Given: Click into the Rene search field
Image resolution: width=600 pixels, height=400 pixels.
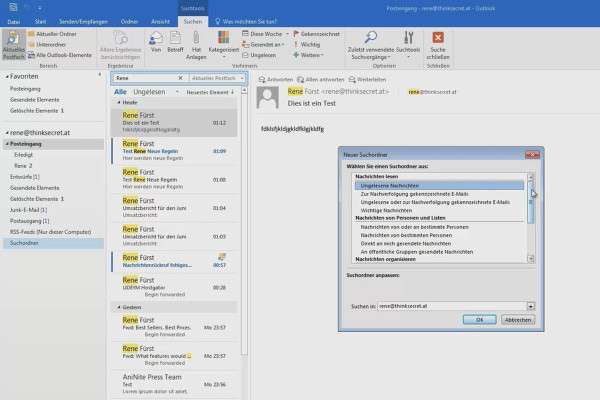Looking at the screenshot, I should tap(145, 78).
